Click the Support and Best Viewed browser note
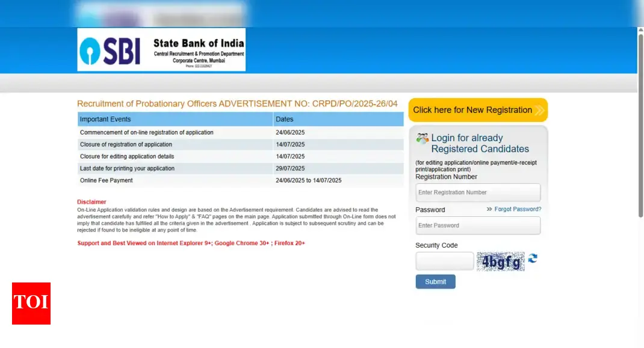Image resolution: width=644 pixels, height=348 pixels. pyautogui.click(x=191, y=243)
